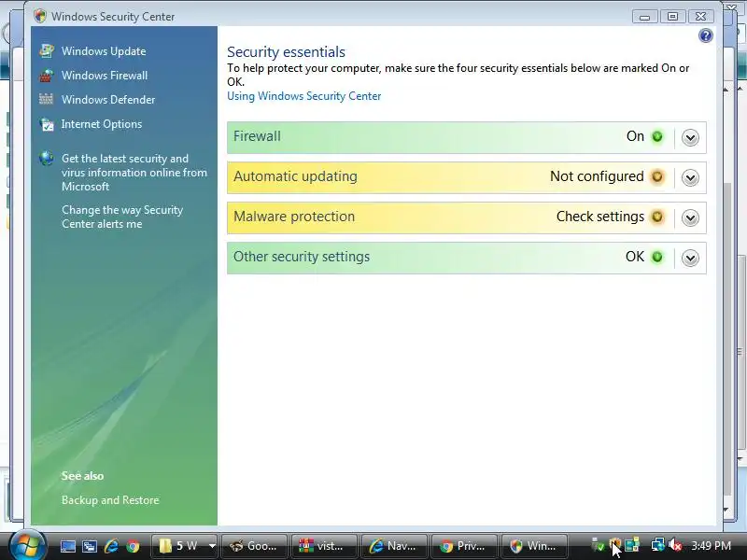Click the Windows Defender wall icon
The height and width of the screenshot is (560, 747).
(x=46, y=99)
